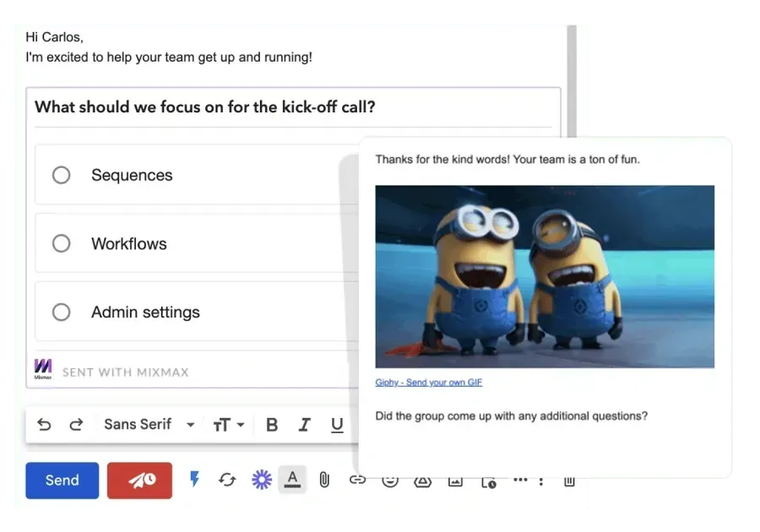Click the 'Did the group come up' question text
This screenshot has width=760, height=532.
(512, 416)
